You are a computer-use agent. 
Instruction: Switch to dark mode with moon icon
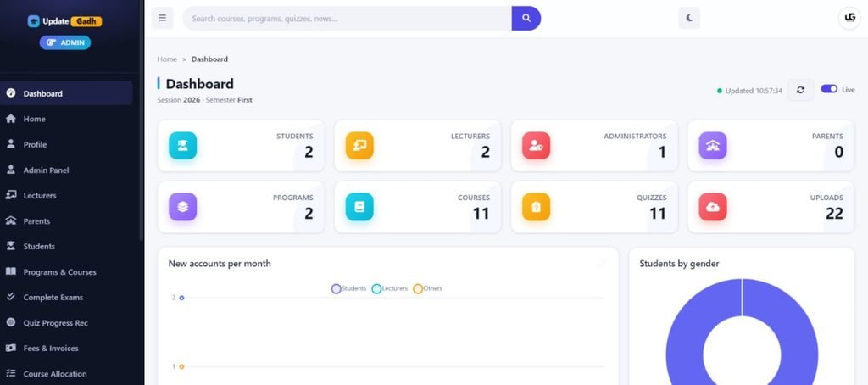point(689,19)
